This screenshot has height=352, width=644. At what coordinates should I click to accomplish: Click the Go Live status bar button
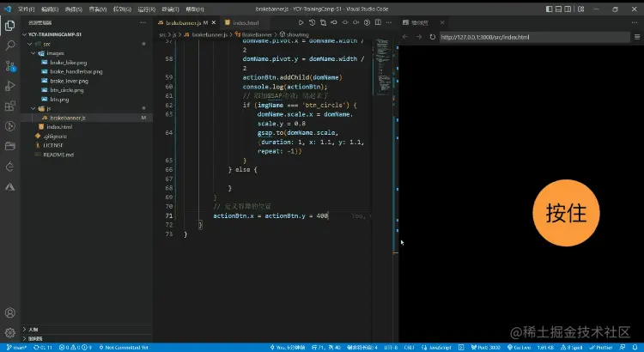(520, 348)
